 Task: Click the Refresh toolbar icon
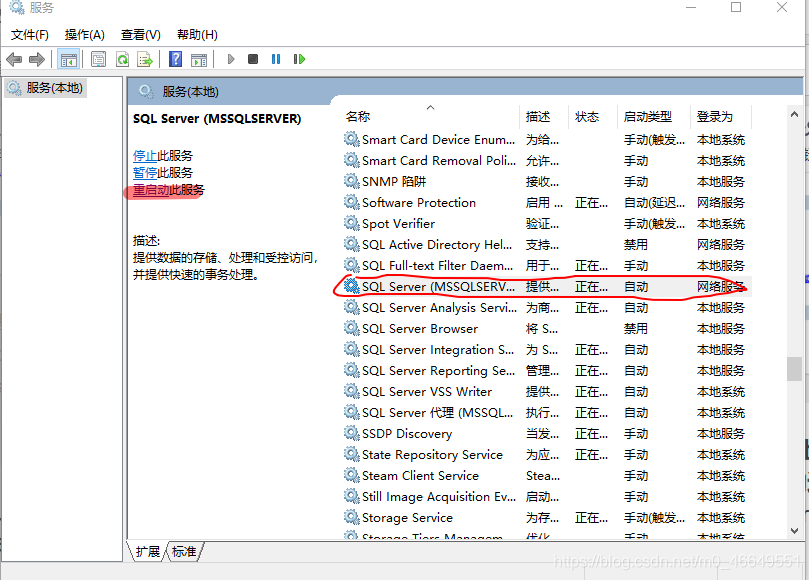tap(122, 59)
